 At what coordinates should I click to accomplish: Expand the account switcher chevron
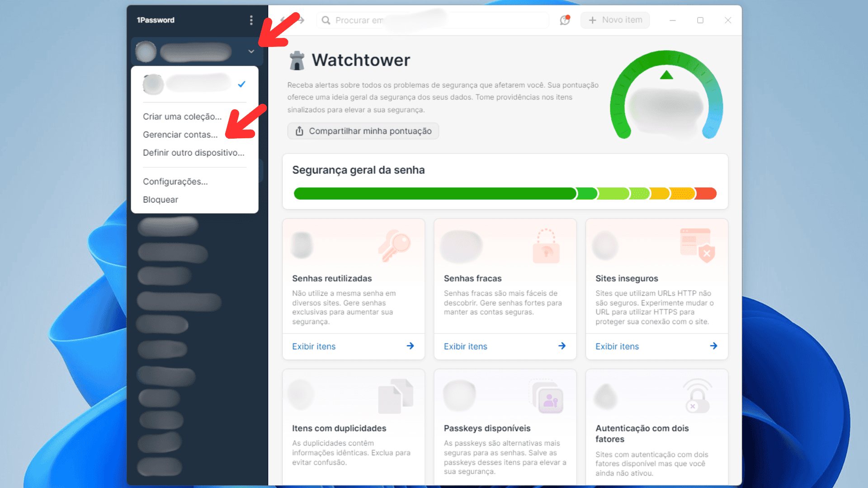251,52
